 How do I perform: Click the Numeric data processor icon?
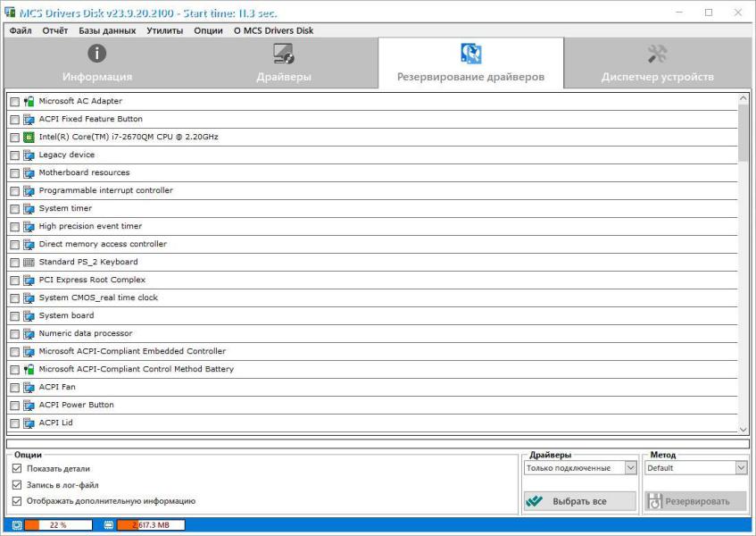click(x=29, y=333)
